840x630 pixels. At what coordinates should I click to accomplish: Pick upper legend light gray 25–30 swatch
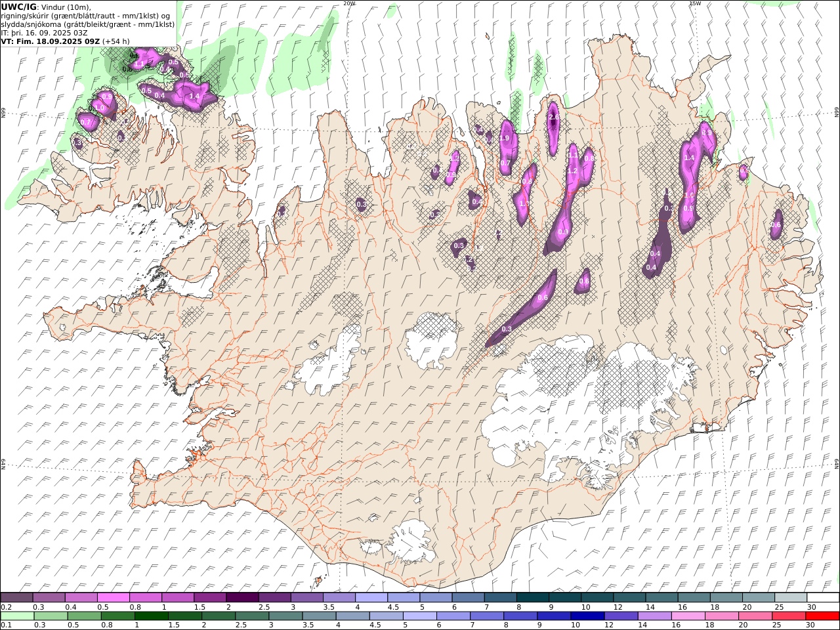point(790,597)
